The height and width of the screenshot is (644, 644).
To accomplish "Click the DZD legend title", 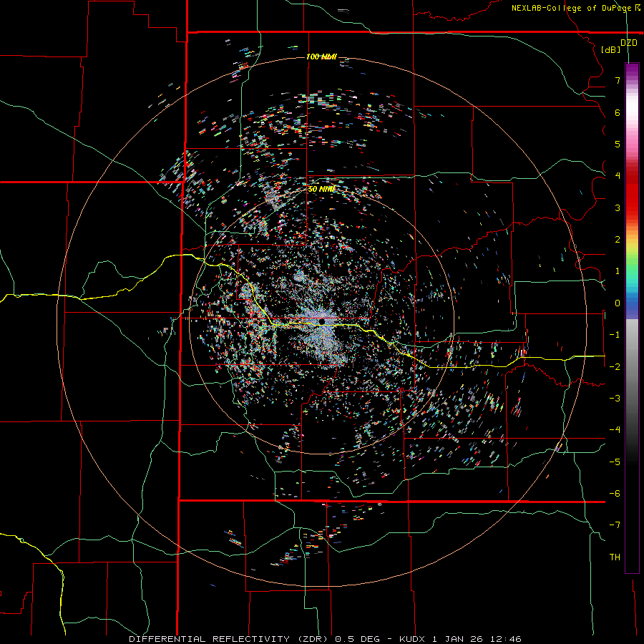I will (x=629, y=43).
